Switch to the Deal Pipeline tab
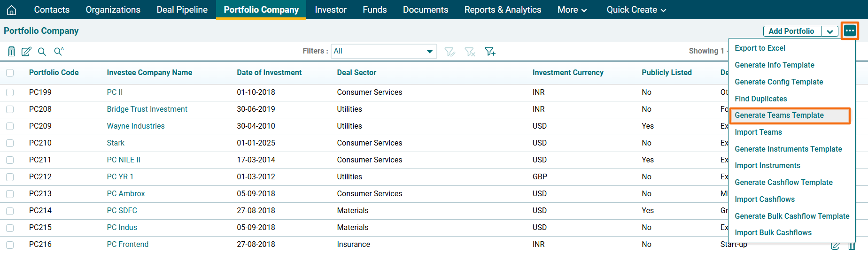The height and width of the screenshot is (253, 868). click(182, 10)
